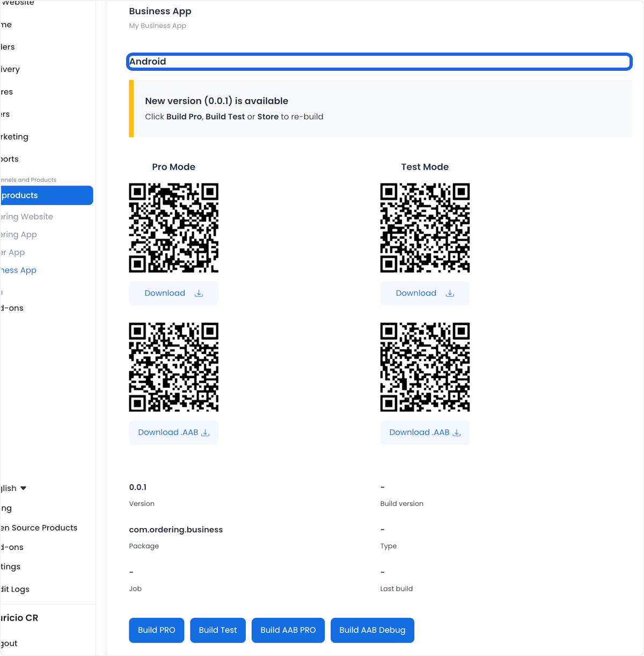Click the user name ending in 'CR' in sidebar

click(19, 618)
